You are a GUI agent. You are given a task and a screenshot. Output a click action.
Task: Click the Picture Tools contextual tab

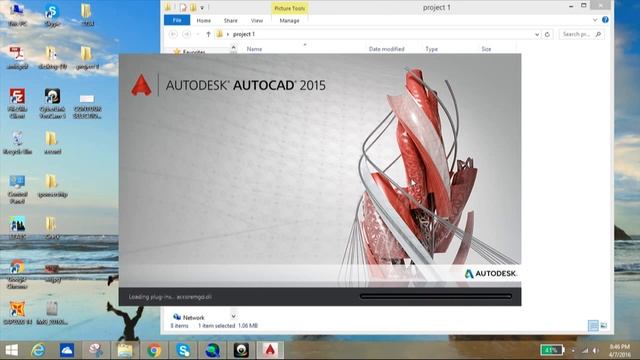click(289, 8)
